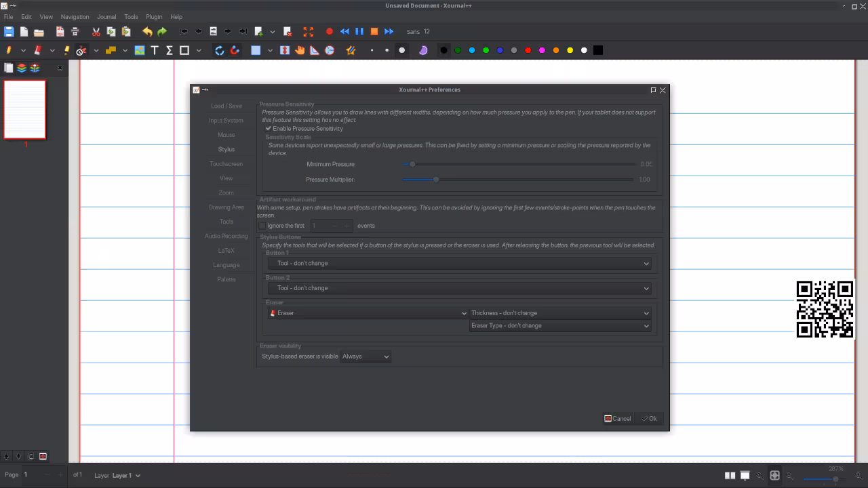The image size is (868, 488).
Task: Insert a new page after current
Action: tap(258, 32)
